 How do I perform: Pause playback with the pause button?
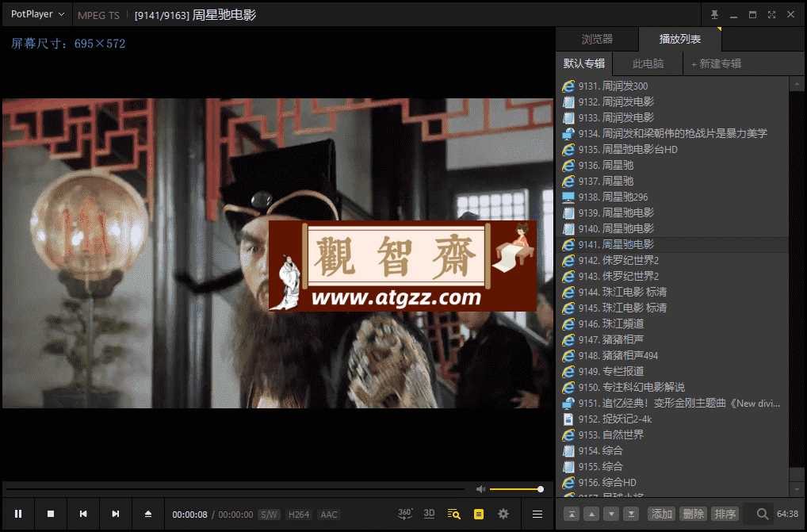point(18,514)
